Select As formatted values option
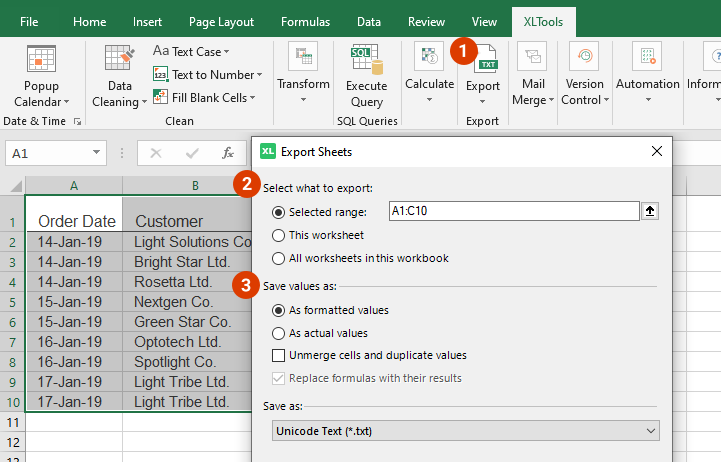 [278, 310]
